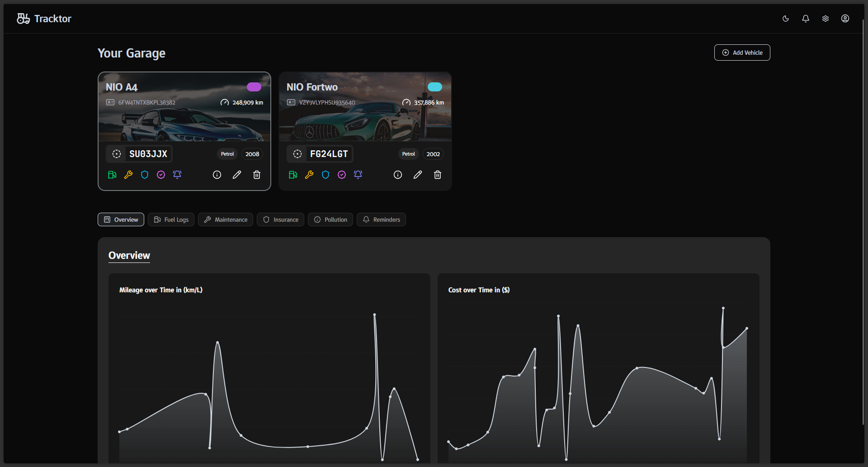This screenshot has width=868, height=467.
Task: Show info for NIO A4
Action: tap(217, 175)
